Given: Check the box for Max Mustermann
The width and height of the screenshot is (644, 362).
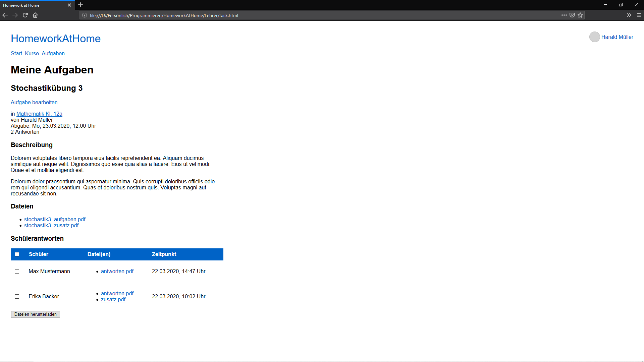Looking at the screenshot, I should coord(17,271).
